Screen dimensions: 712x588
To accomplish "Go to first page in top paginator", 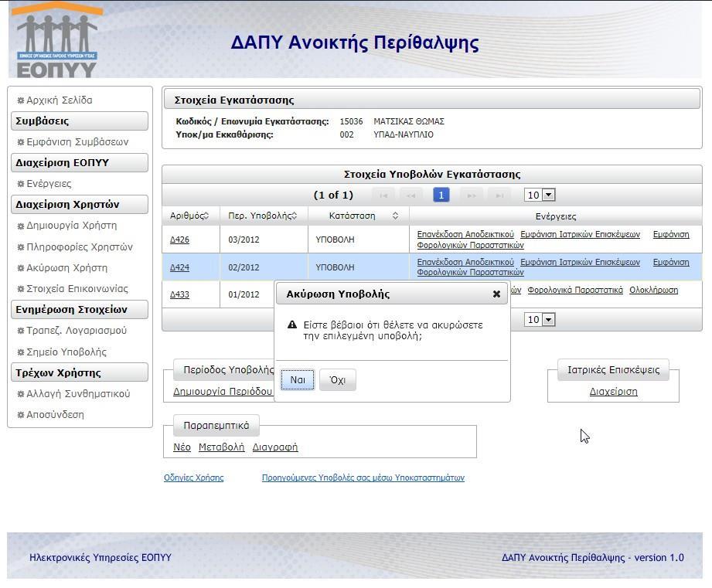I will (x=383, y=195).
